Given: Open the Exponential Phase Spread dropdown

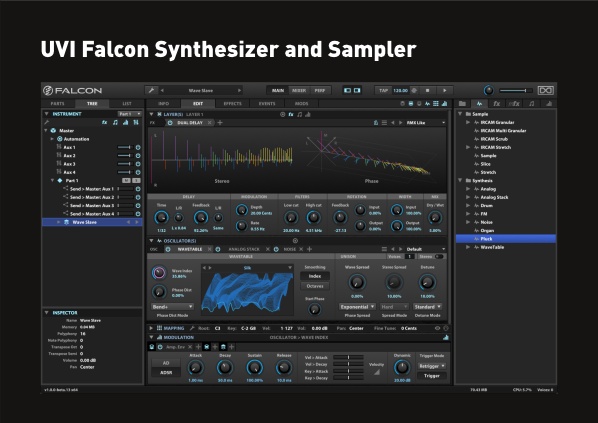Looking at the screenshot, I should [x=357, y=307].
